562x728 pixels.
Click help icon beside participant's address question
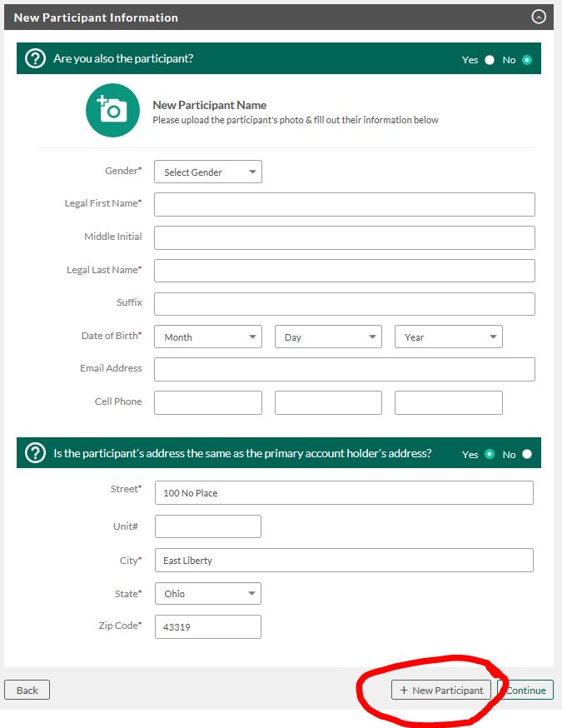(x=35, y=453)
